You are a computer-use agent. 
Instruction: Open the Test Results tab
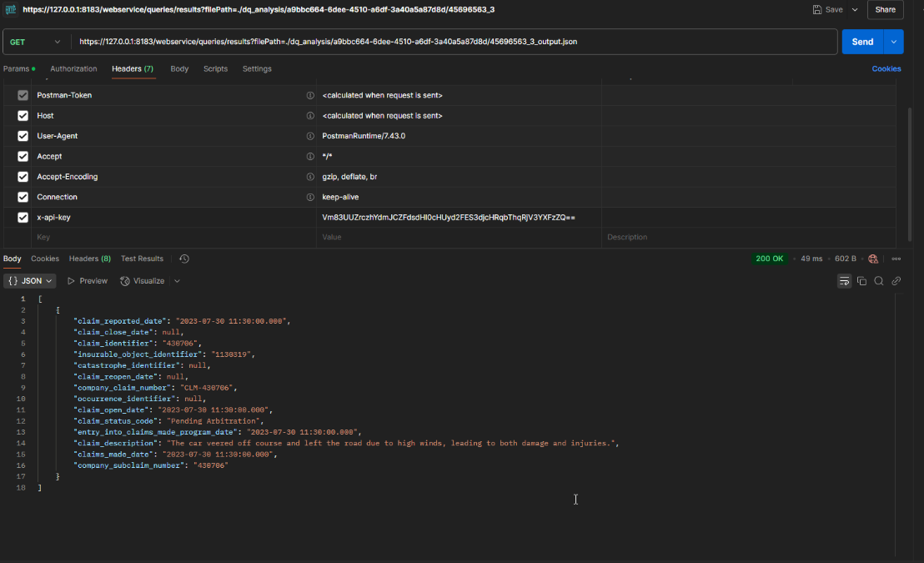[x=142, y=259]
